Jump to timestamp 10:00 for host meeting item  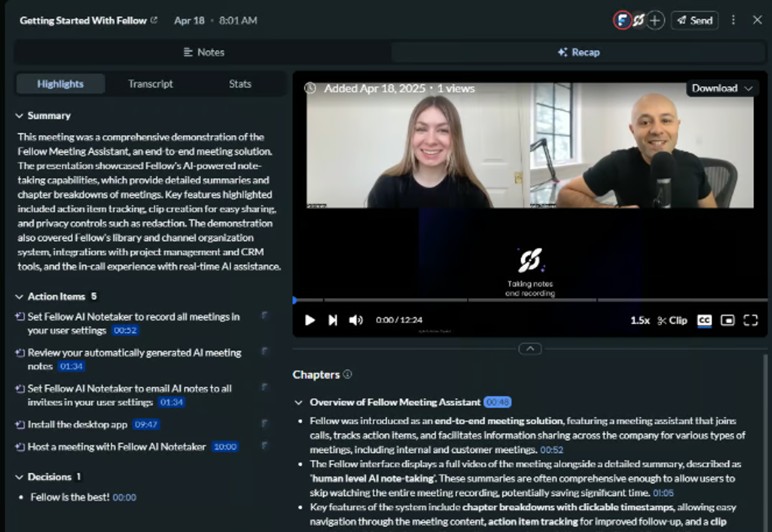225,446
